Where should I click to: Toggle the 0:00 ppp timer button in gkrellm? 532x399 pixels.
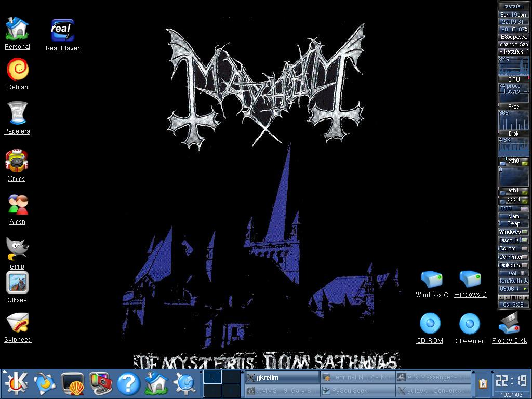point(524,209)
